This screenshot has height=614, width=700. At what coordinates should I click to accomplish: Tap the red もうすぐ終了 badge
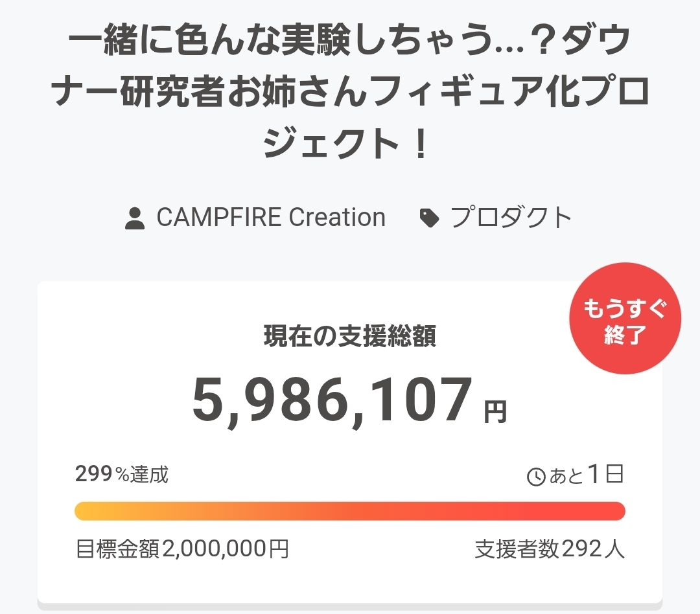click(x=625, y=319)
